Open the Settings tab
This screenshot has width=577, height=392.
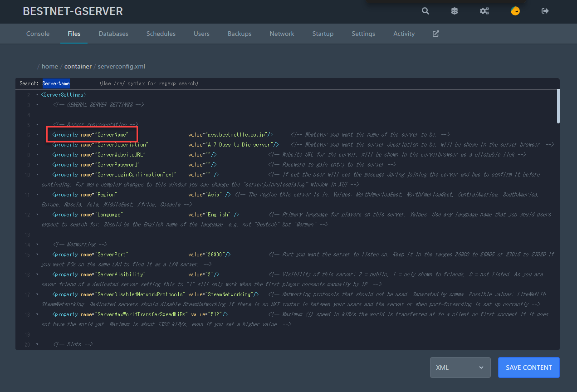(363, 34)
